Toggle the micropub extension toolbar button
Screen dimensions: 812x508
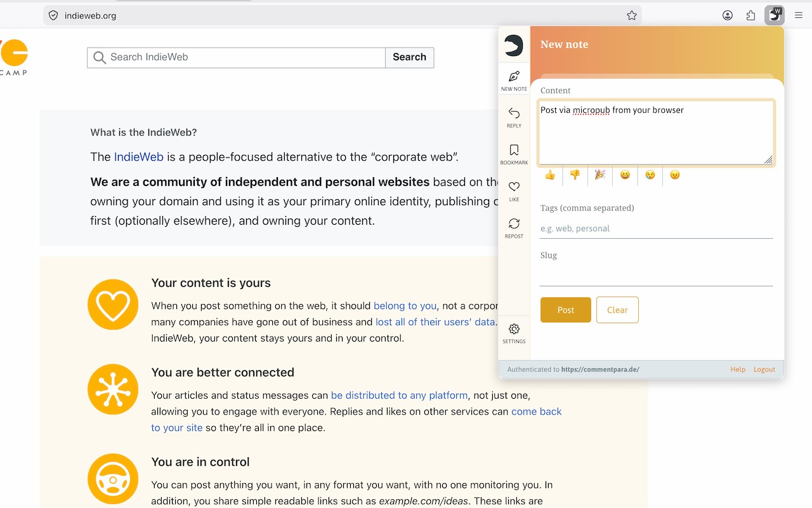coord(775,15)
